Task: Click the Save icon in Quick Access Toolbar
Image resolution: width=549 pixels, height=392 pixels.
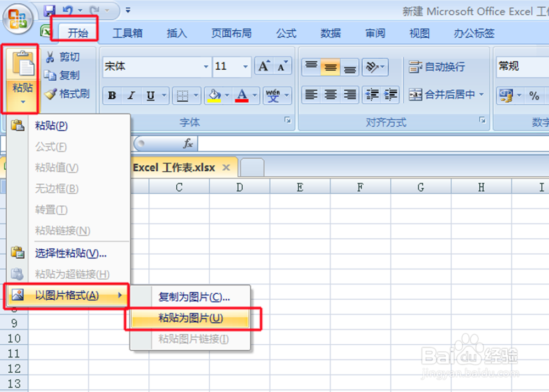Action: coord(49,9)
